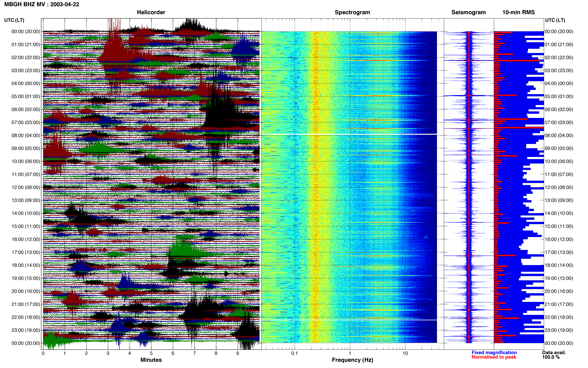Click left time label '04:00 (00:00)'

[26, 83]
